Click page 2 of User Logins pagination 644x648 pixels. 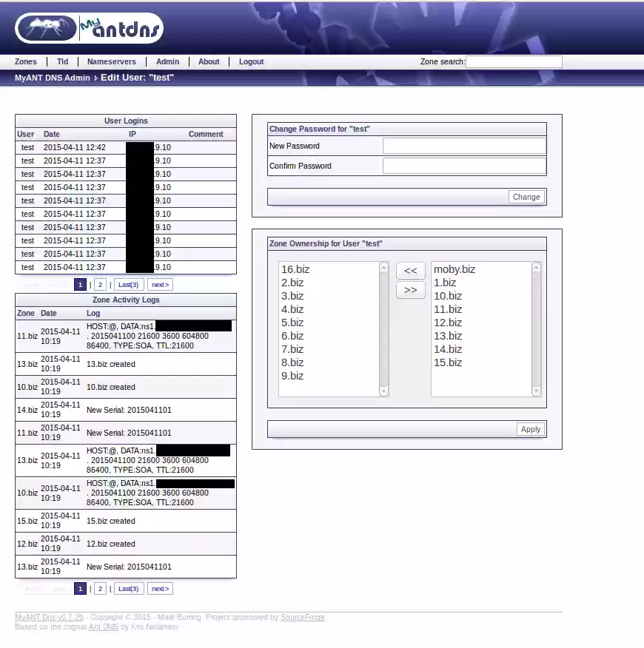click(100, 284)
